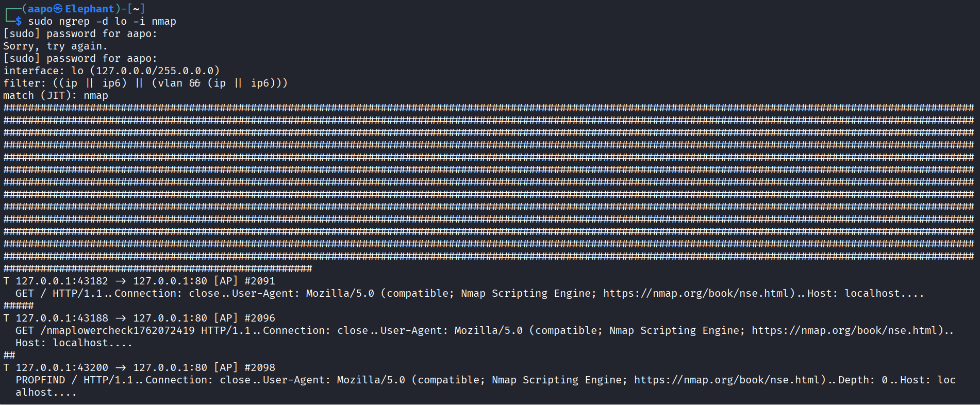
Task: Click source address 127.0.0.1:43182
Action: pyautogui.click(x=62, y=281)
